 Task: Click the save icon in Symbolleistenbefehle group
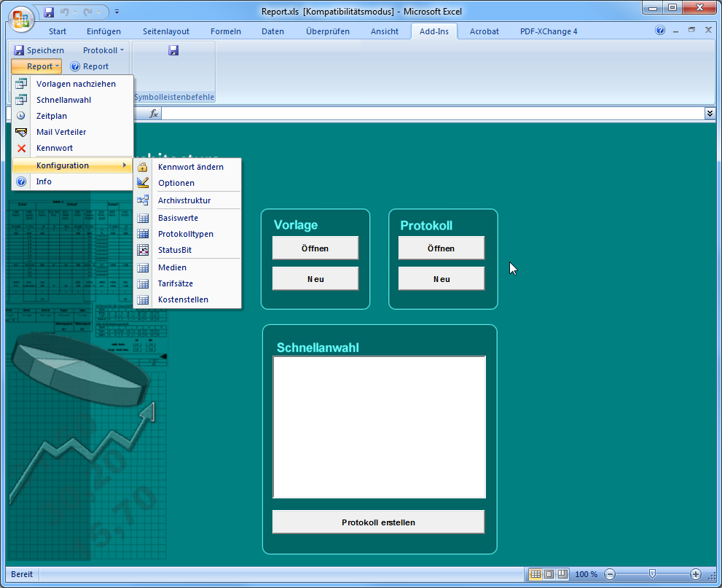(x=173, y=50)
